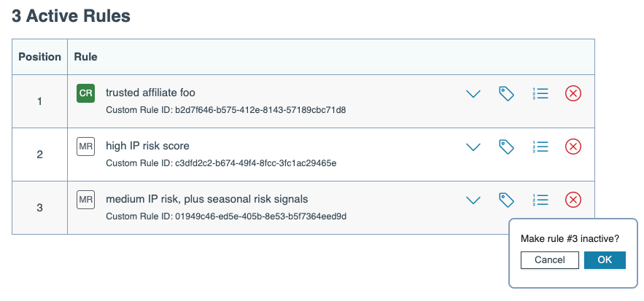This screenshot has height=301, width=644.
Task: Expand the trusted affiliate foo rule chevron
Action: [473, 94]
